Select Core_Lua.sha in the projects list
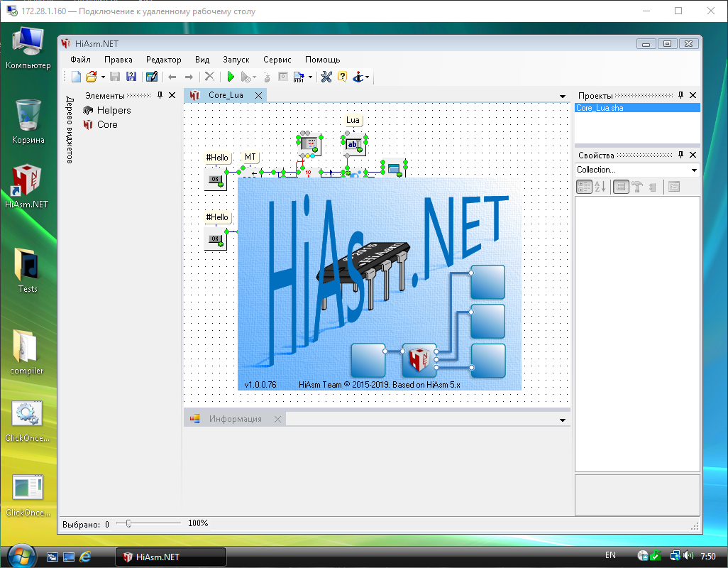The height and width of the screenshot is (568, 728). [600, 108]
